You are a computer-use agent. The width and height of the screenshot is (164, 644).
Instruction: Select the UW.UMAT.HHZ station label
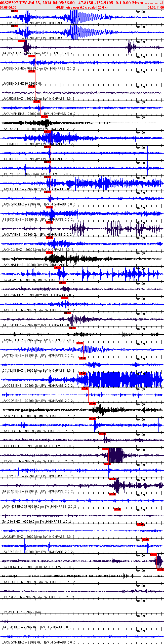(39, 265)
